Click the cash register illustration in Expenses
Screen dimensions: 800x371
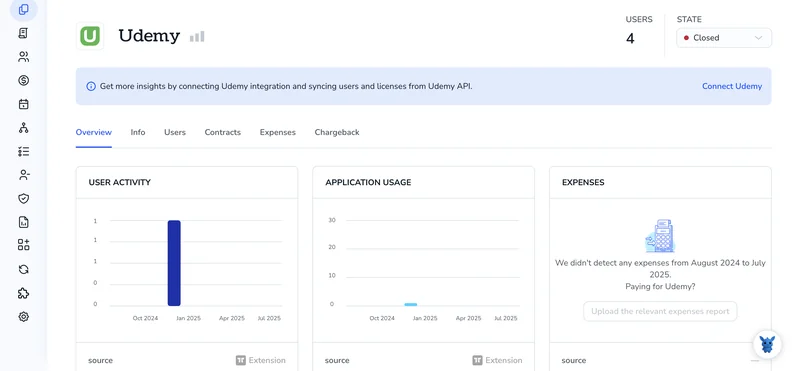coord(660,236)
